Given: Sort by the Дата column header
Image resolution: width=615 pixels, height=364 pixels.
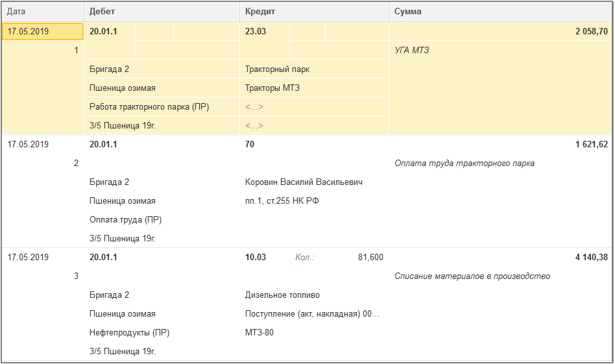Looking at the screenshot, I should (x=43, y=12).
